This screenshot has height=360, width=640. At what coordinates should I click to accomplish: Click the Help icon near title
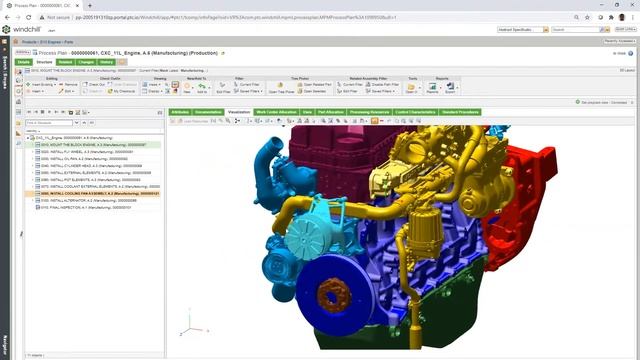point(631,53)
